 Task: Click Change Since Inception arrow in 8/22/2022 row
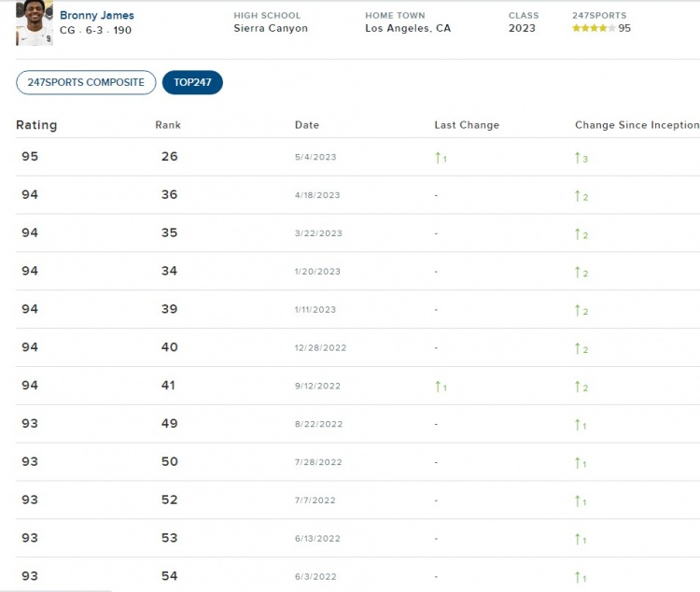(579, 425)
